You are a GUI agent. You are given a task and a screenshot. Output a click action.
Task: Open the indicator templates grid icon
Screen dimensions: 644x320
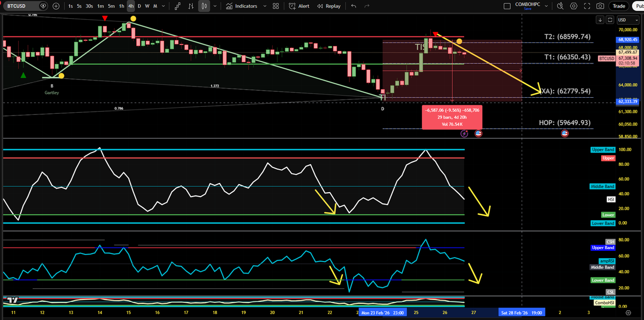[275, 6]
